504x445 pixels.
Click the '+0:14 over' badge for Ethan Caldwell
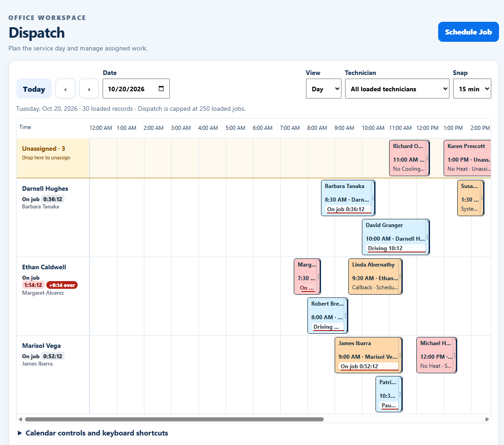(62, 285)
